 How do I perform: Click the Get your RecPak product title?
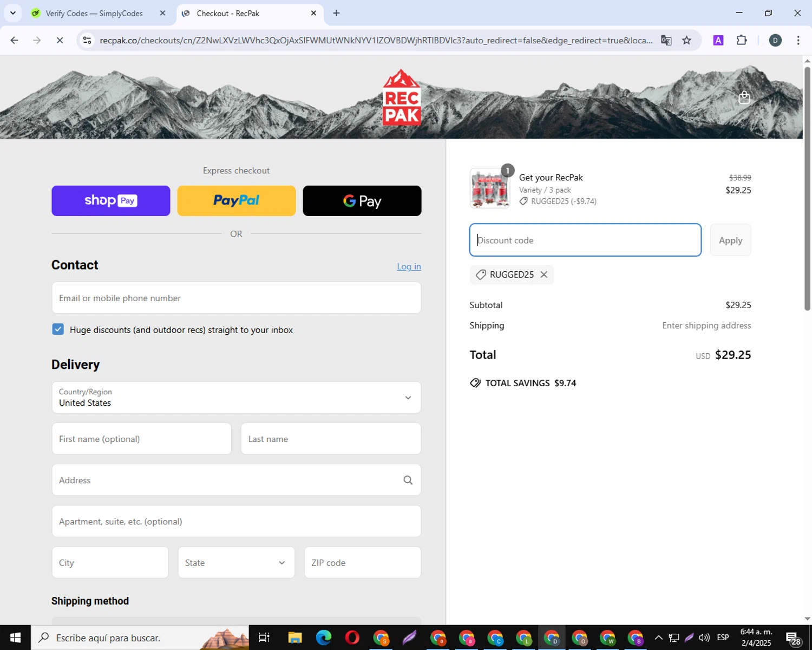coord(551,178)
